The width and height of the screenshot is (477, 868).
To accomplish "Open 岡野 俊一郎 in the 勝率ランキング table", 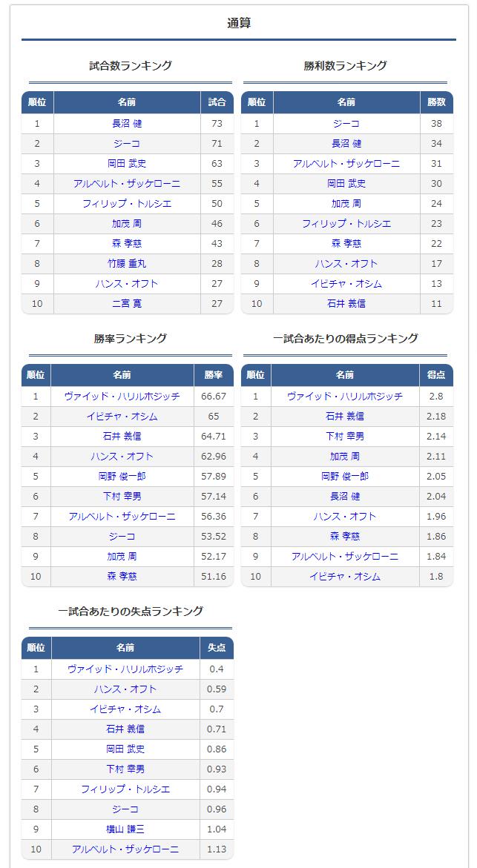I will point(122,476).
